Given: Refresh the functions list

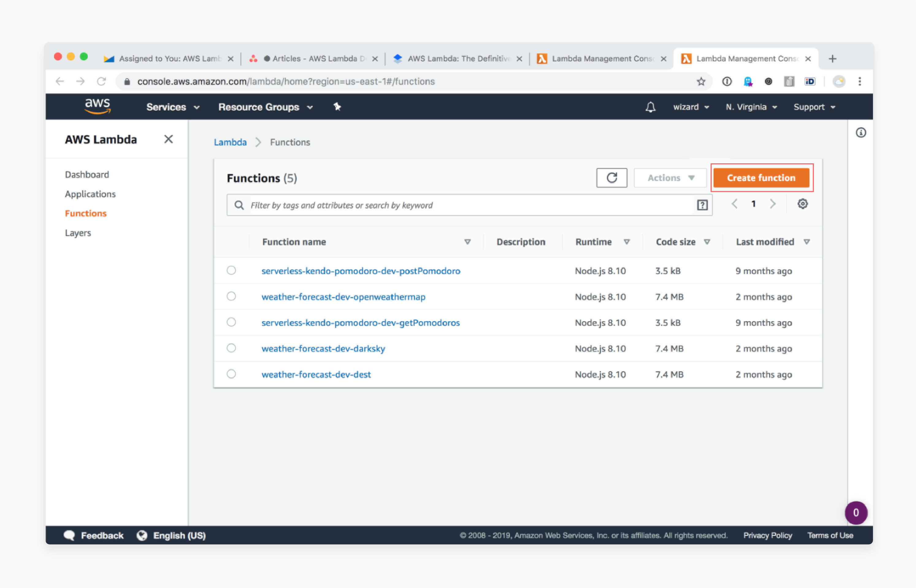Looking at the screenshot, I should click(x=611, y=178).
